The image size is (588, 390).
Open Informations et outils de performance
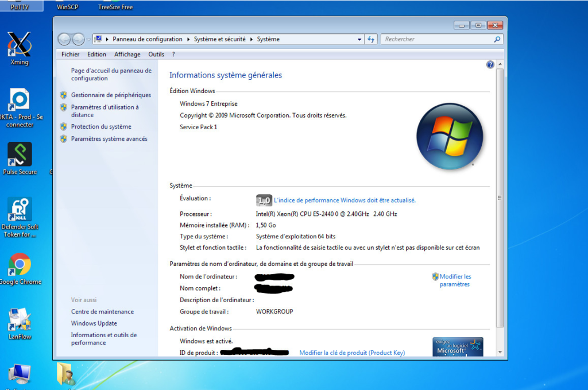(104, 339)
